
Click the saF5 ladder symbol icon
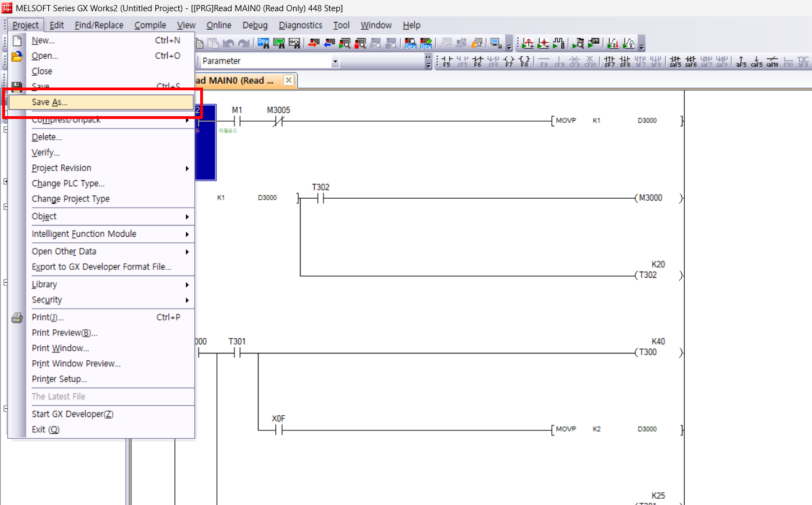pyautogui.click(x=676, y=61)
